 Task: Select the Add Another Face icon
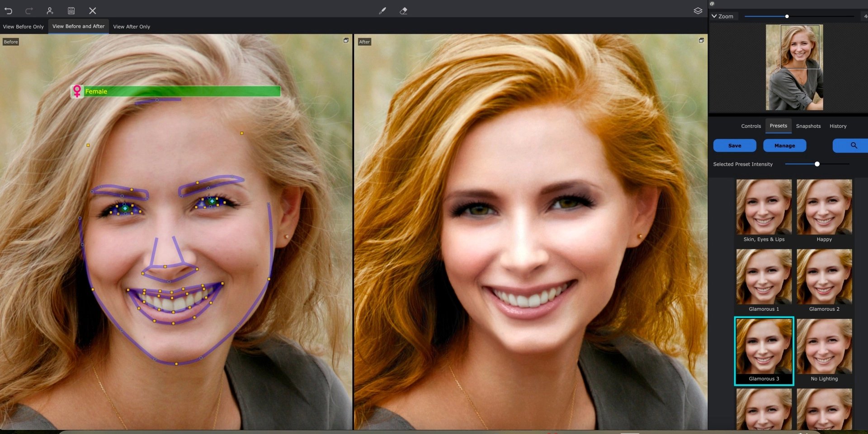(50, 10)
